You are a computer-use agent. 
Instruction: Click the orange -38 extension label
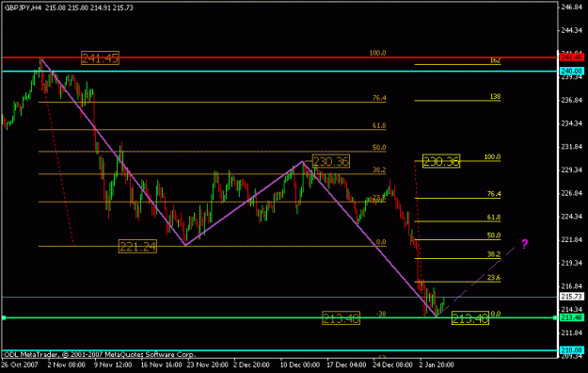tap(381, 314)
